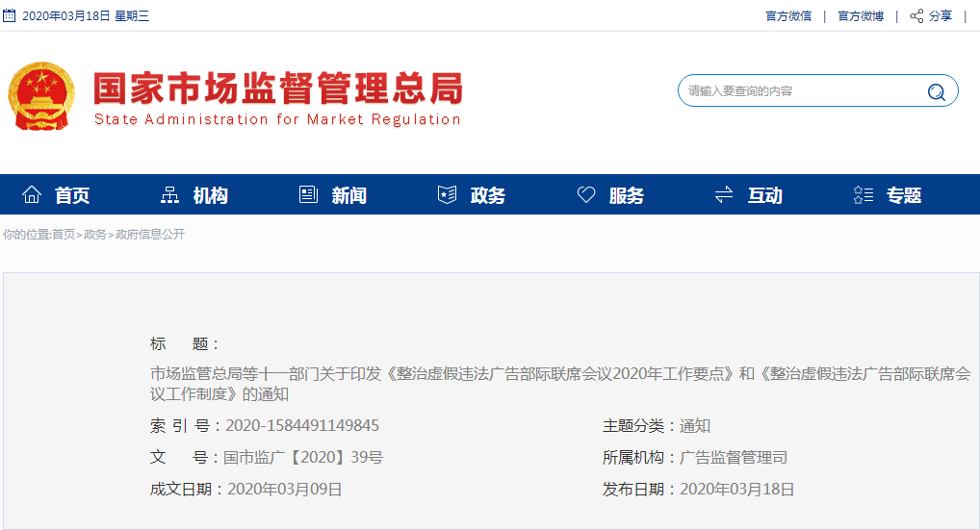The image size is (980, 530).
Task: Click the notice title starting 市场监管总局等十一部门
Action: tap(560, 384)
